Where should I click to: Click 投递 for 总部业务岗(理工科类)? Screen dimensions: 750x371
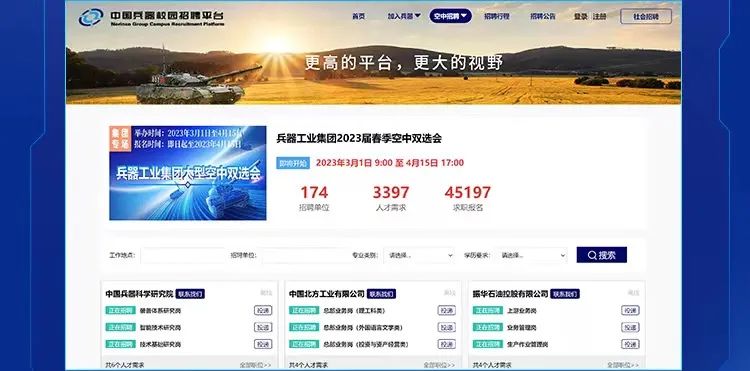(x=446, y=310)
